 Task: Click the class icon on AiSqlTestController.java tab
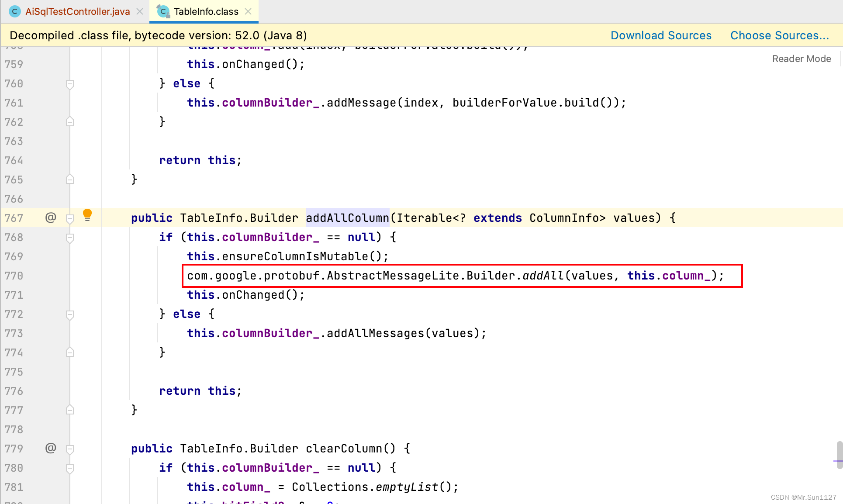(x=15, y=11)
